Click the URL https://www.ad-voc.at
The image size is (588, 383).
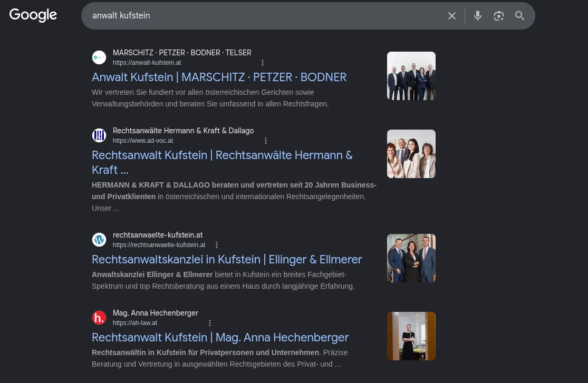point(143,141)
